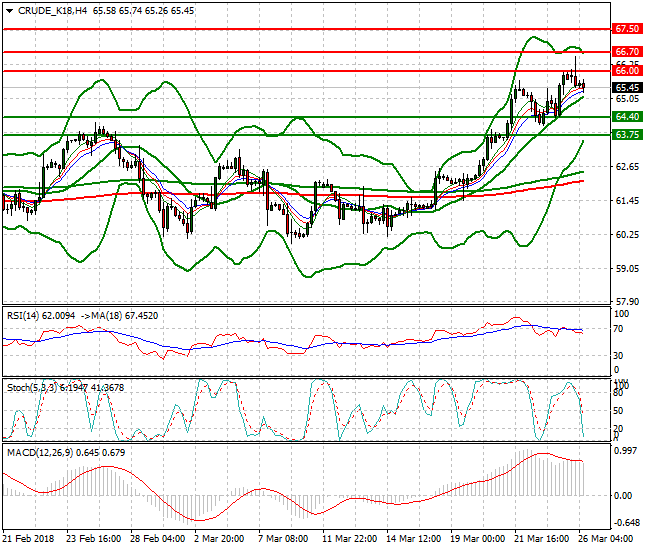Screen dimensions: 650x550
Task: Select the green 64.40 support price label
Action: [628, 117]
